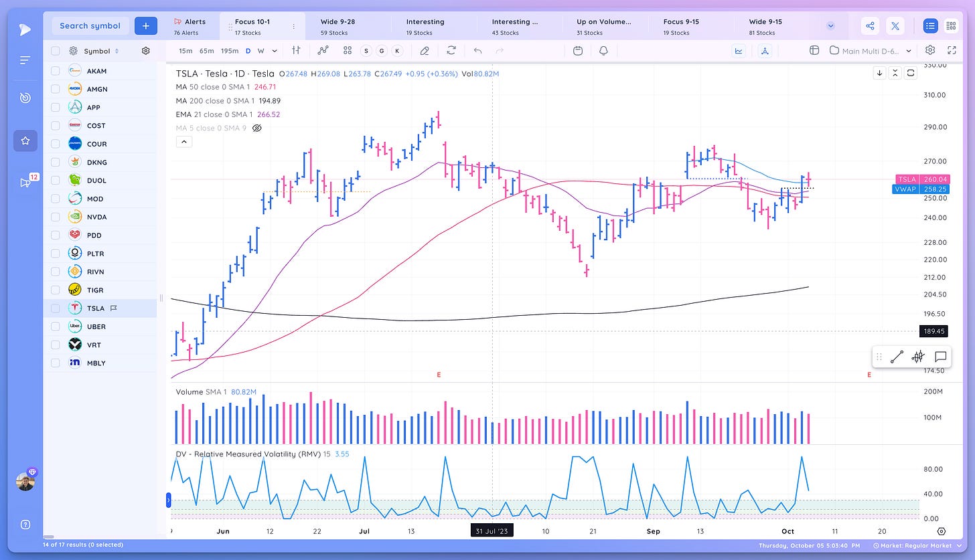Check the AKAM row checkbox
This screenshot has width=975, height=560.
point(55,71)
